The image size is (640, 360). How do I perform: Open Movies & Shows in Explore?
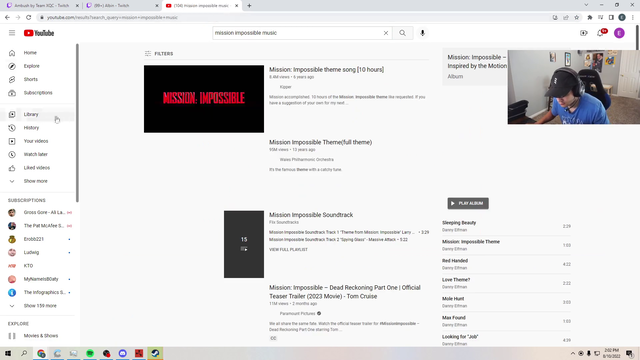[38, 336]
